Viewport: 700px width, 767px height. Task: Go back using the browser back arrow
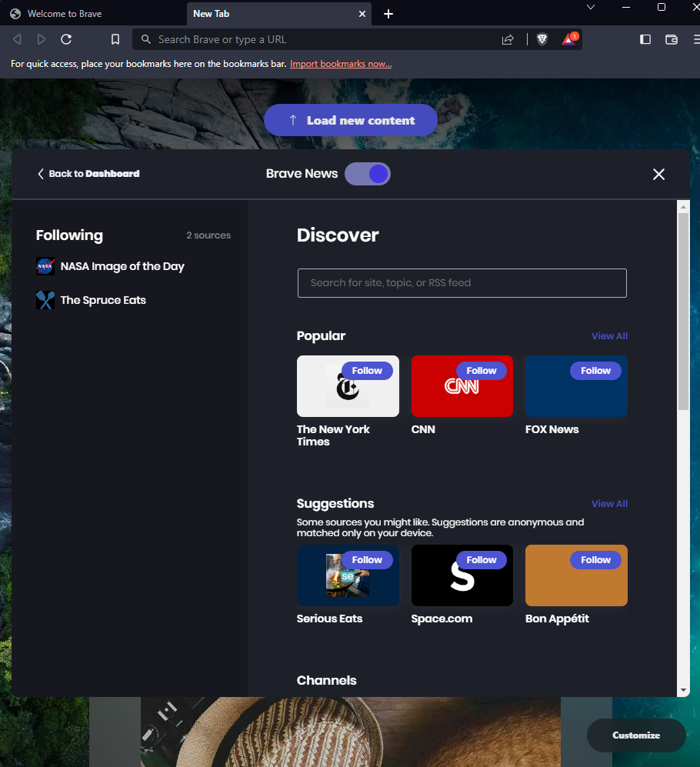coord(17,39)
